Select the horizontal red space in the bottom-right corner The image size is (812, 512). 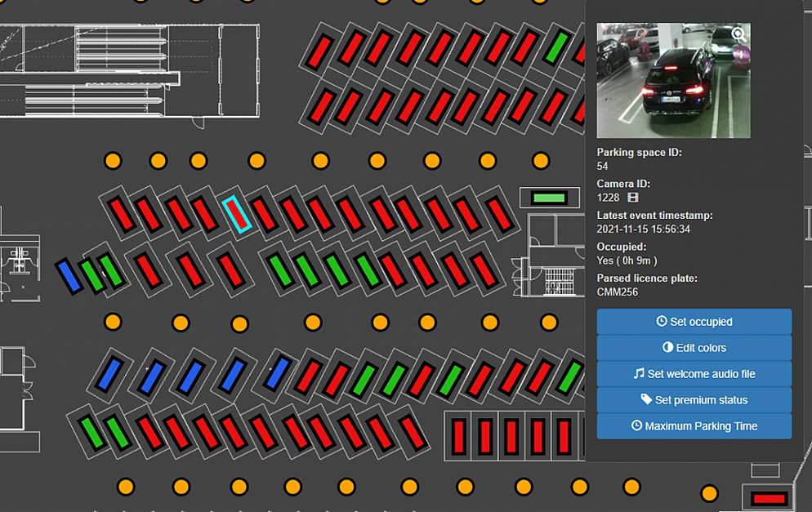pos(769,498)
